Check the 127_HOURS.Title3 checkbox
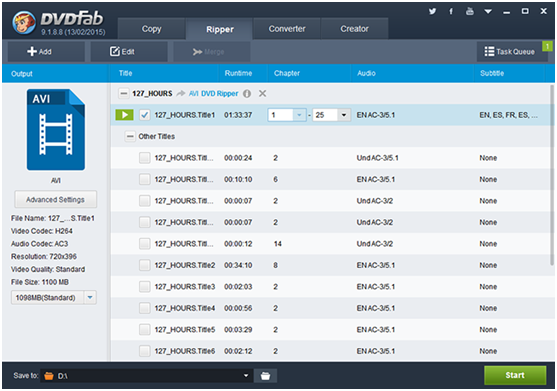The width and height of the screenshot is (557, 391). tap(145, 287)
